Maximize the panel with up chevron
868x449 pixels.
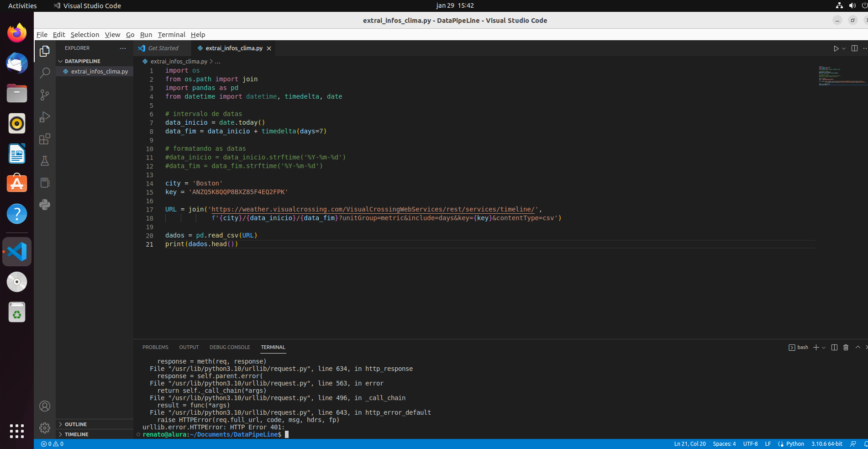[x=858, y=348]
